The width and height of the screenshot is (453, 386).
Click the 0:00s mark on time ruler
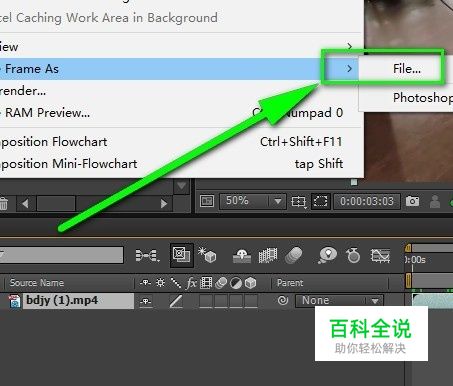415,260
